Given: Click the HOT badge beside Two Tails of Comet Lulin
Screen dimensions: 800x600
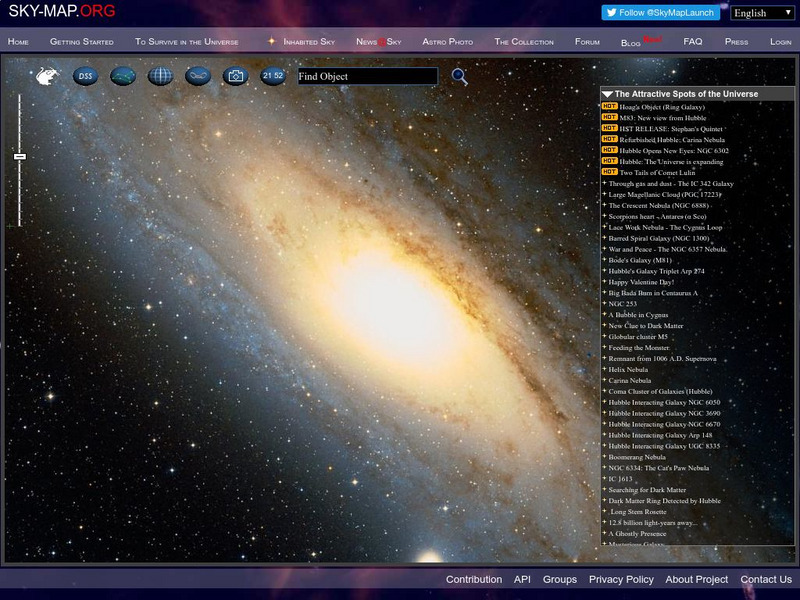Looking at the screenshot, I should [x=608, y=172].
